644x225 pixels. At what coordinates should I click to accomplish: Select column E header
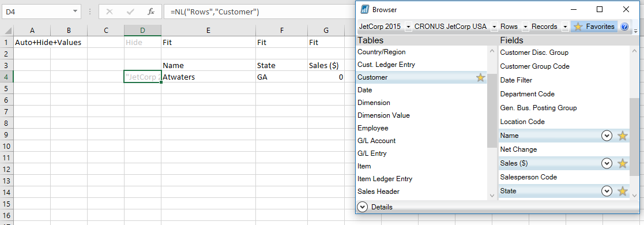pyautogui.click(x=208, y=30)
